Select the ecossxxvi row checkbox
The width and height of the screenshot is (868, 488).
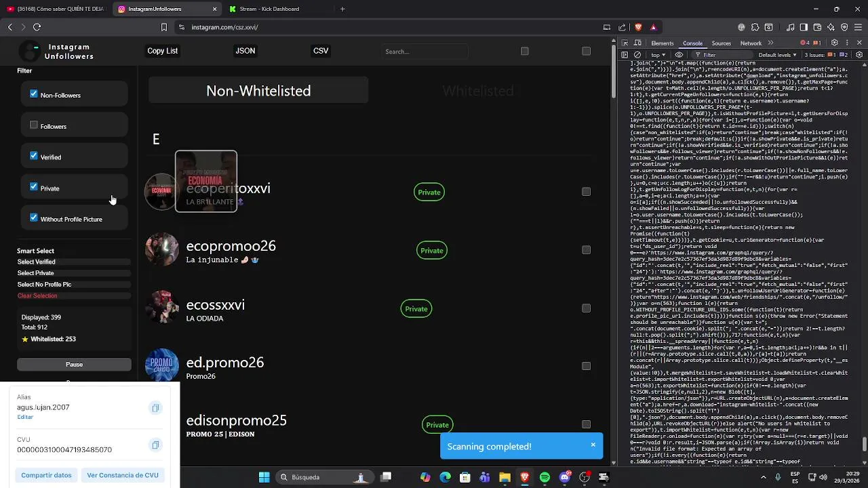[x=586, y=308]
